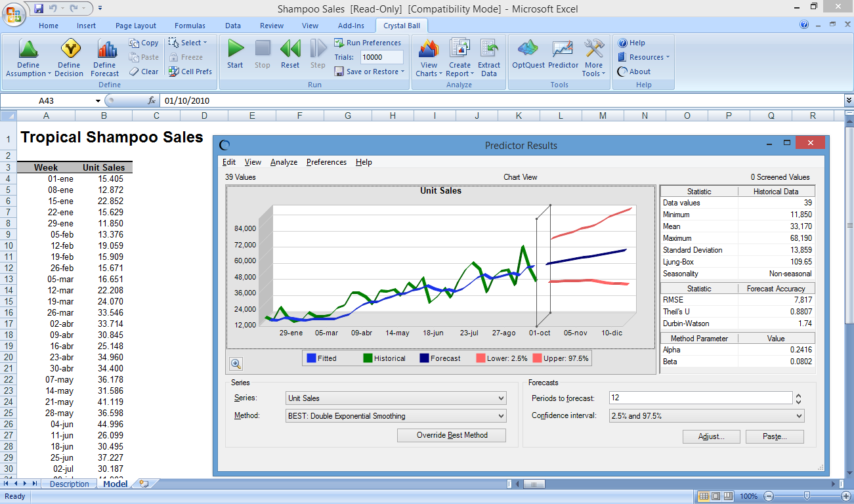Select cell with value 15.405
This screenshot has height=504, width=854.
coord(104,178)
